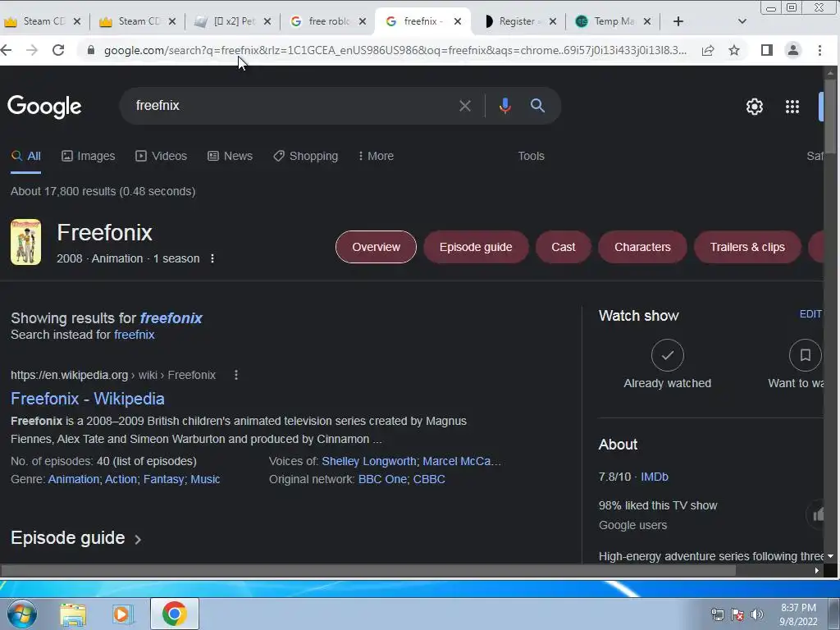Viewport: 840px width, 630px height.
Task: Open the Chrome profile avatar
Action: click(x=793, y=50)
